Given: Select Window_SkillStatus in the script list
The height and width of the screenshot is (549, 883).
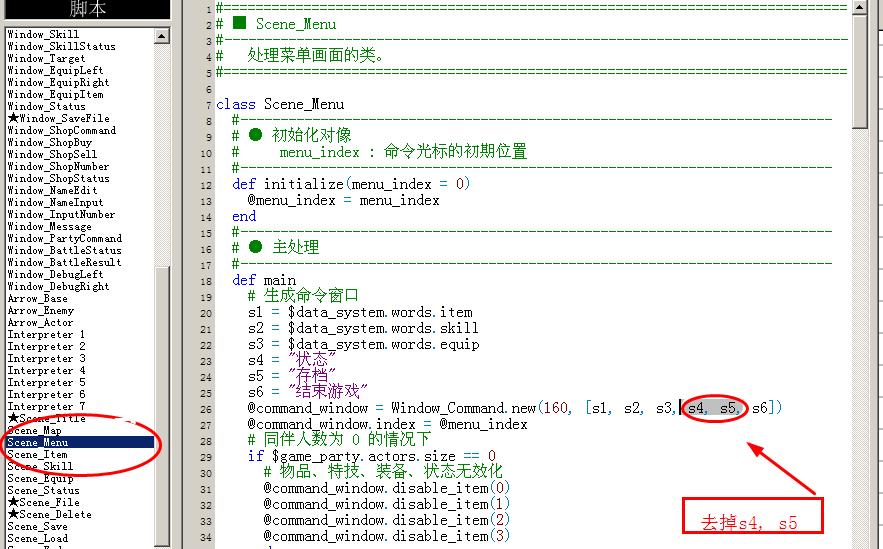Looking at the screenshot, I should (61, 47).
